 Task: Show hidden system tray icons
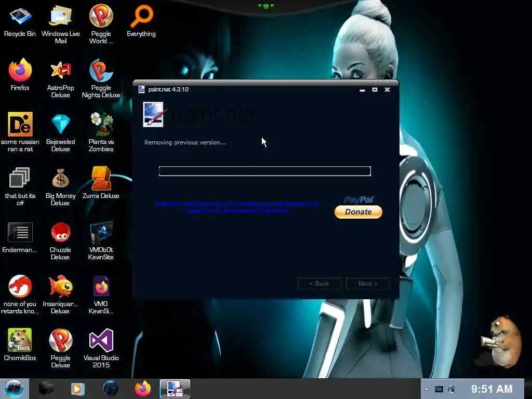[426, 389]
